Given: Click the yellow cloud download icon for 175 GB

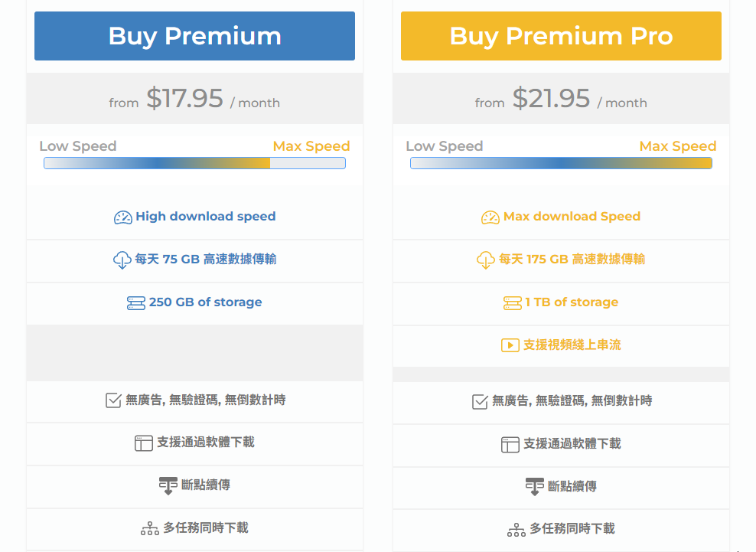Looking at the screenshot, I should (x=486, y=260).
